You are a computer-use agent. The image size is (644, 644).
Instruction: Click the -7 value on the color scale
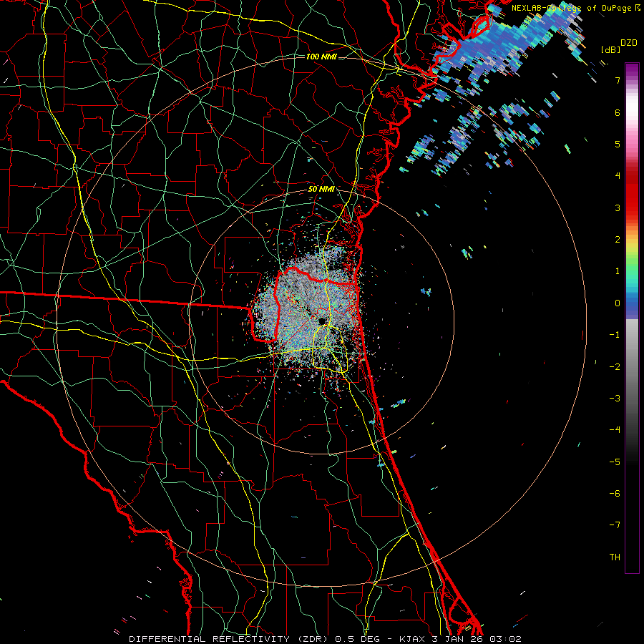pyautogui.click(x=615, y=525)
